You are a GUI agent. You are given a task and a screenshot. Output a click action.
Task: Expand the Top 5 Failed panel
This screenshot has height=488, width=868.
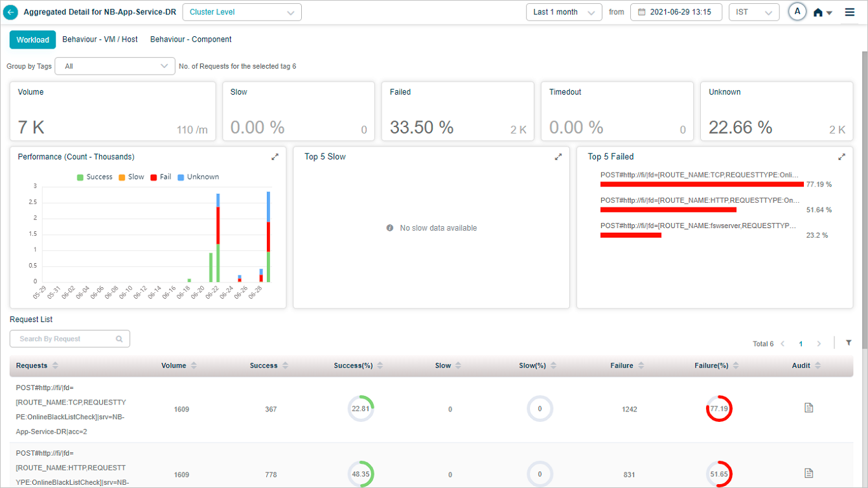(x=841, y=157)
